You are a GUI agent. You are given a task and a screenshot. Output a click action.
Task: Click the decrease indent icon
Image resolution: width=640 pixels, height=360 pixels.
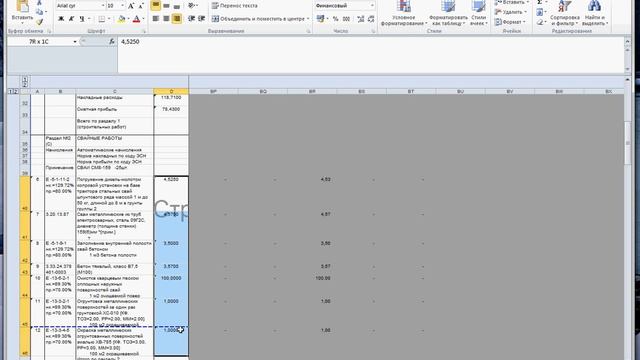[x=191, y=19]
